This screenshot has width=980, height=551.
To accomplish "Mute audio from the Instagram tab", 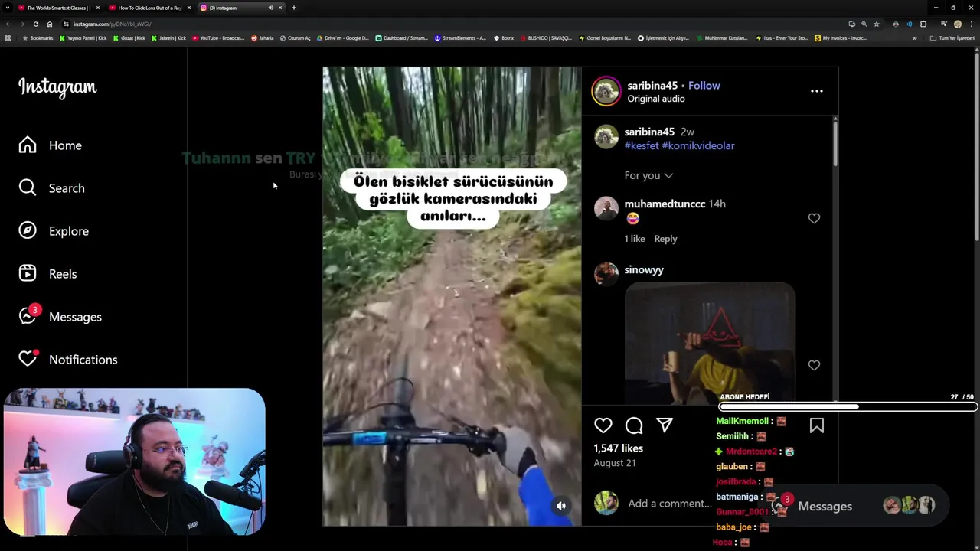I will tap(270, 8).
